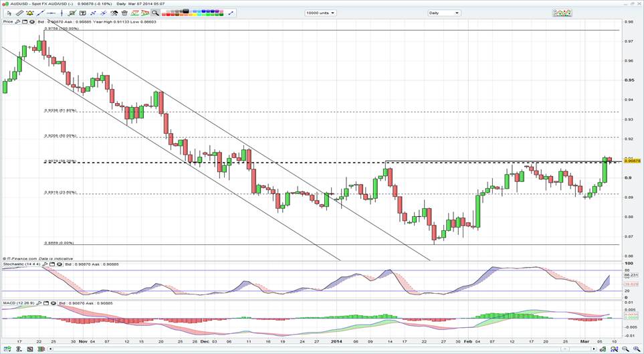This screenshot has height=354, width=644.
Task: Select the trend line drawing tool
Action: click(x=40, y=13)
